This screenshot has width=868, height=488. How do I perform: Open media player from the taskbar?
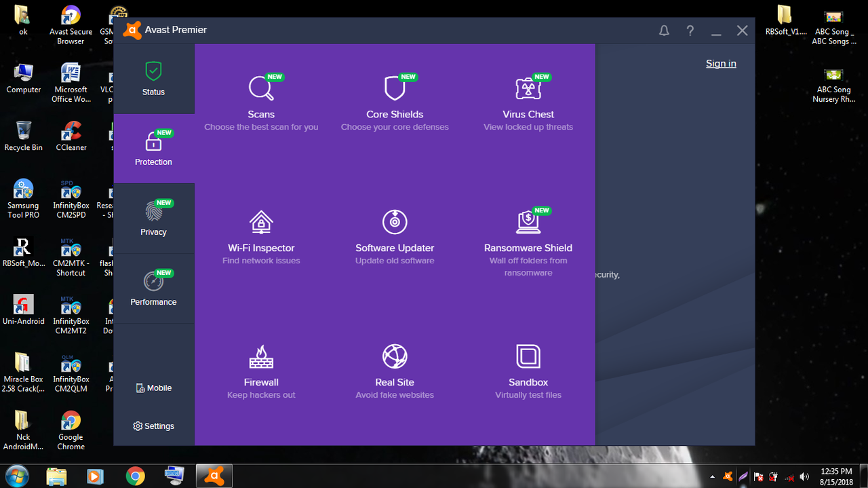point(95,476)
